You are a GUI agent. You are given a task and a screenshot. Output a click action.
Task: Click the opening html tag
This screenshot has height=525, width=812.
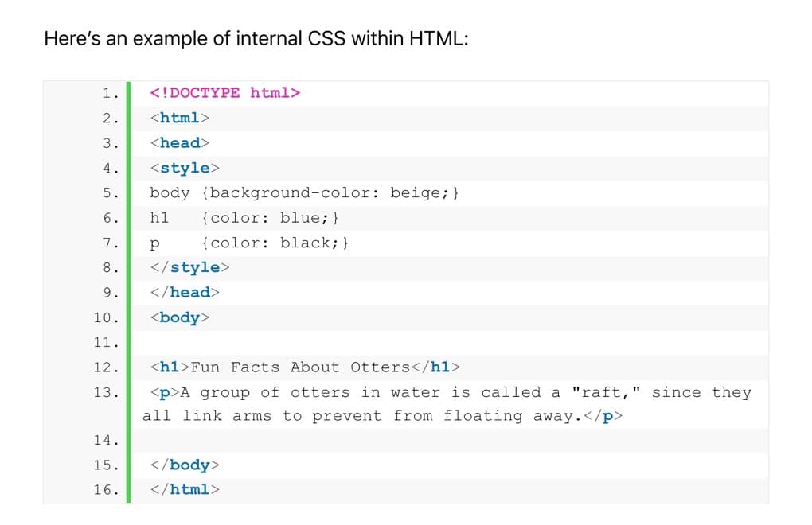[x=180, y=118]
